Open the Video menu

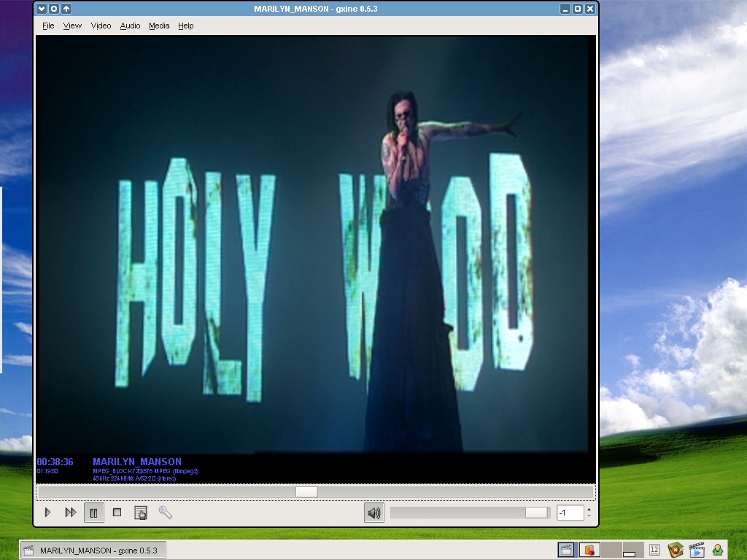(x=101, y=26)
